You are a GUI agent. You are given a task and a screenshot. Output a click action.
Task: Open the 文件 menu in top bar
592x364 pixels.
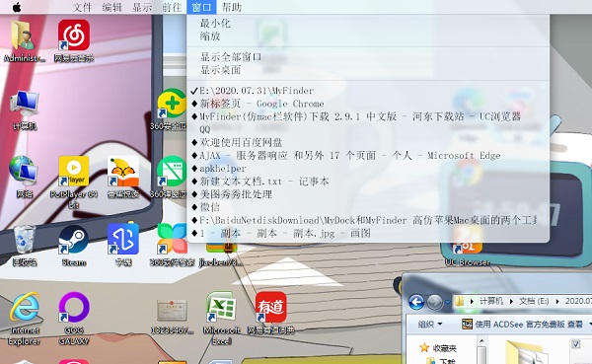click(x=82, y=7)
